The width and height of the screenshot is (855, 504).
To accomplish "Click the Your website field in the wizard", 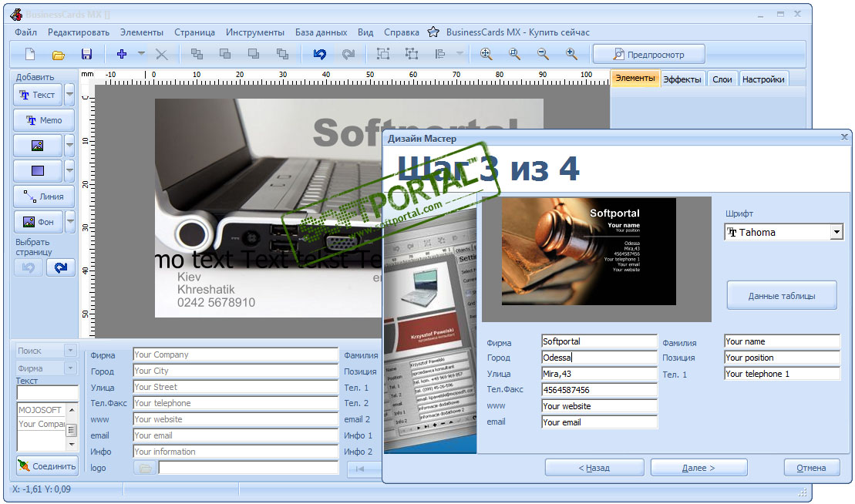I will (599, 406).
